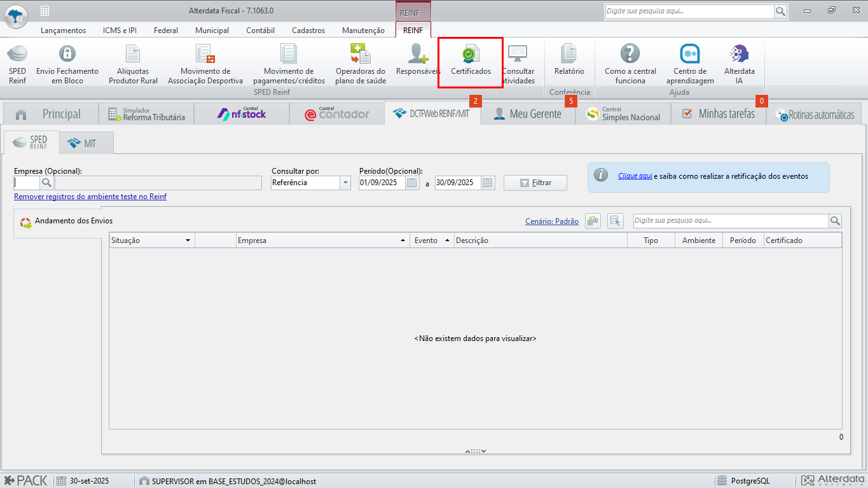
Task: Open Movimento de pagamentos/créditos
Action: pos(289,64)
